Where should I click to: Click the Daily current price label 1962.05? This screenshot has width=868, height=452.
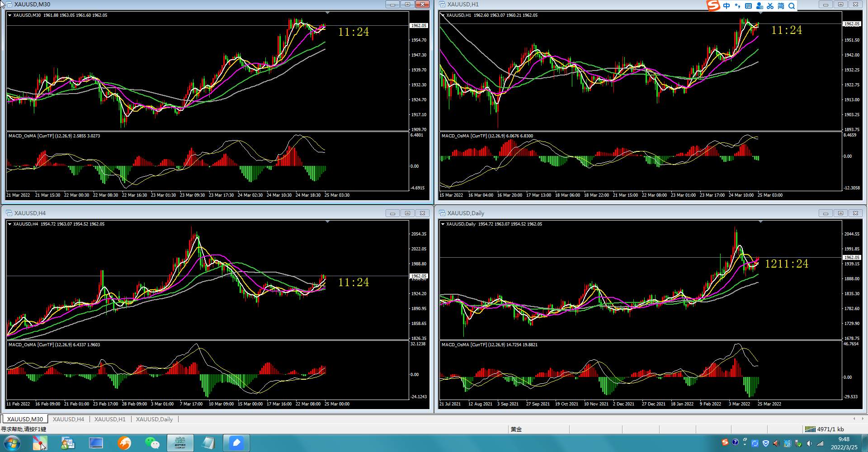[852, 258]
